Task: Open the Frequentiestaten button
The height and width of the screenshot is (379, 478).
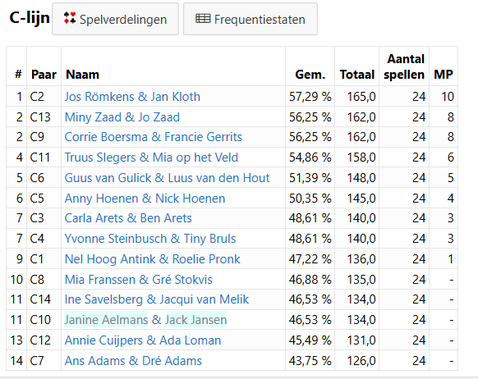Action: click(250, 19)
